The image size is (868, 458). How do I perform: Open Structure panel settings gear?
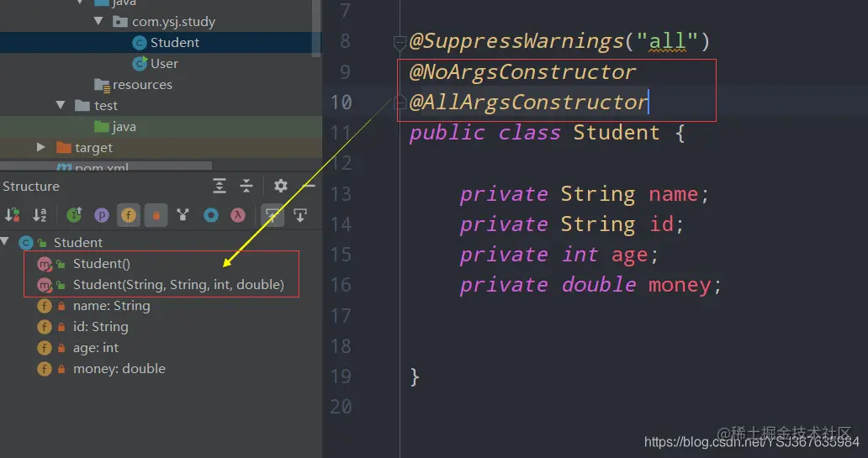281,186
